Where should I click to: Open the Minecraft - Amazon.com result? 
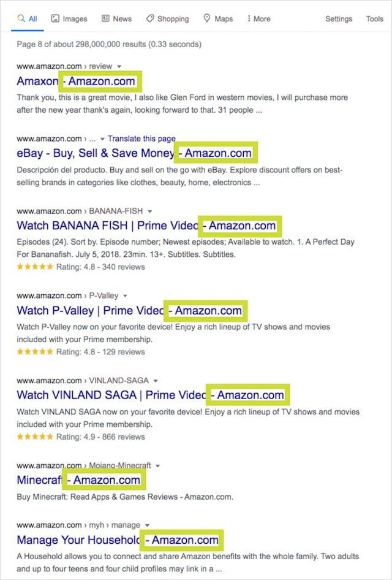tap(39, 479)
